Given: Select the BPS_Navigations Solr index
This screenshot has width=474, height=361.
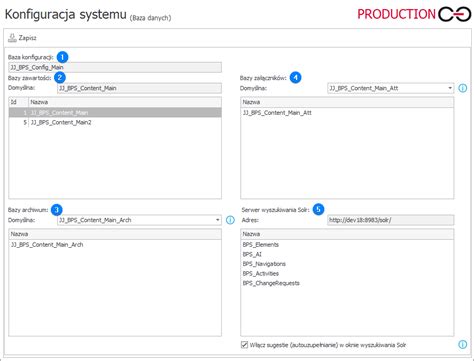Looking at the screenshot, I should [347, 264].
